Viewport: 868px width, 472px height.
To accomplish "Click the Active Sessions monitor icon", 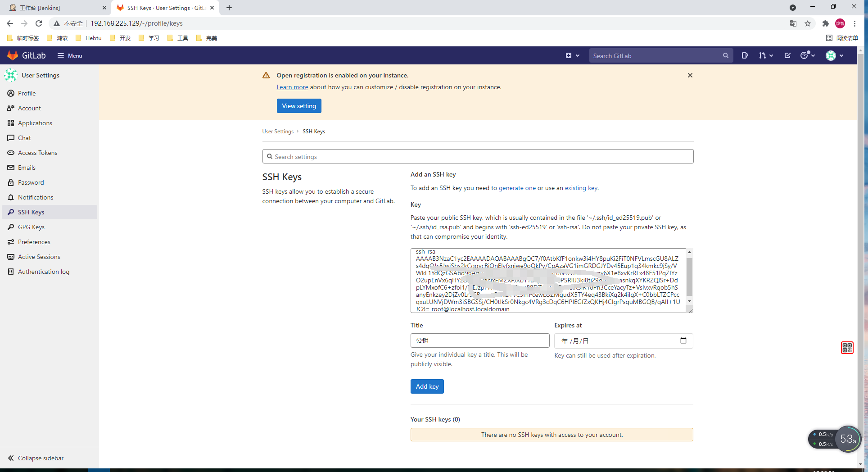I will pos(11,257).
